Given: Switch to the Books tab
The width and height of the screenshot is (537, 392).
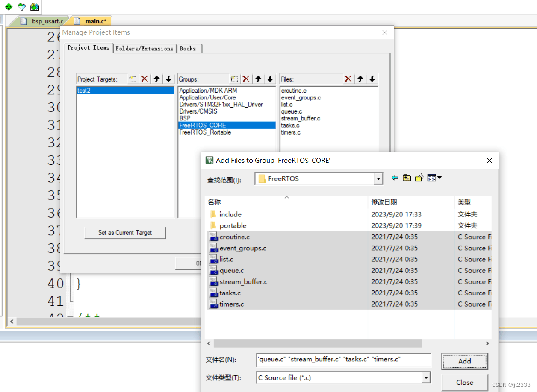Looking at the screenshot, I should 188,48.
